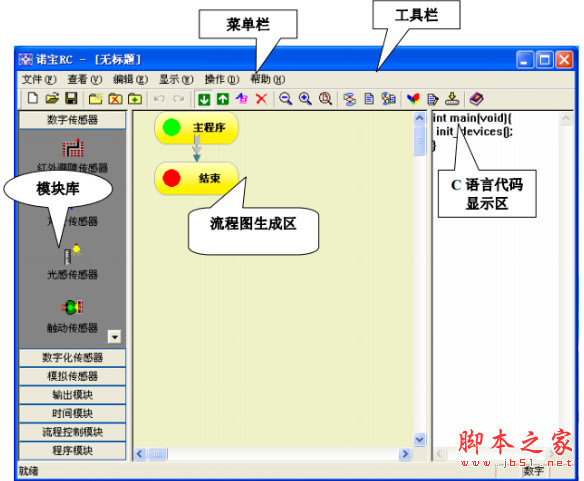Open a file with the open-folder icon

coord(52,98)
